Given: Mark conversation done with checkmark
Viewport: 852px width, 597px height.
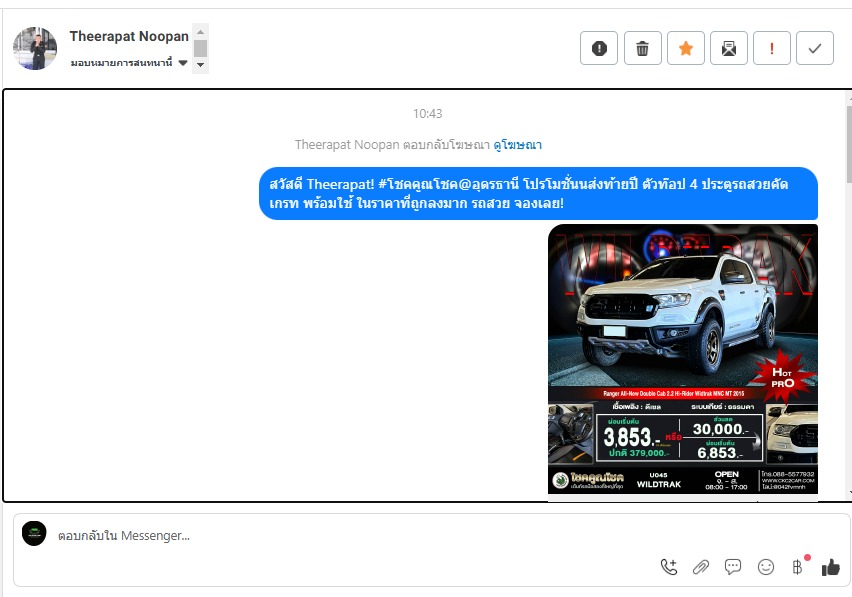Looking at the screenshot, I should click(x=815, y=48).
